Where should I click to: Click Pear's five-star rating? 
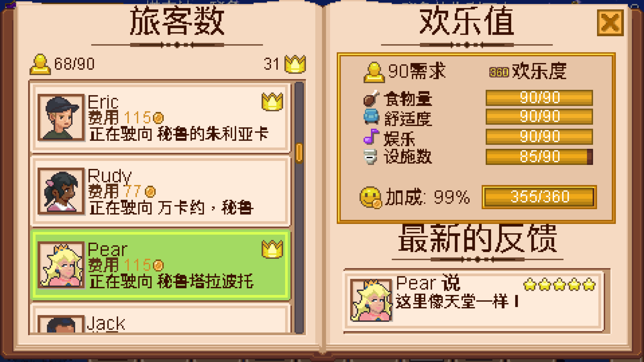559,284
